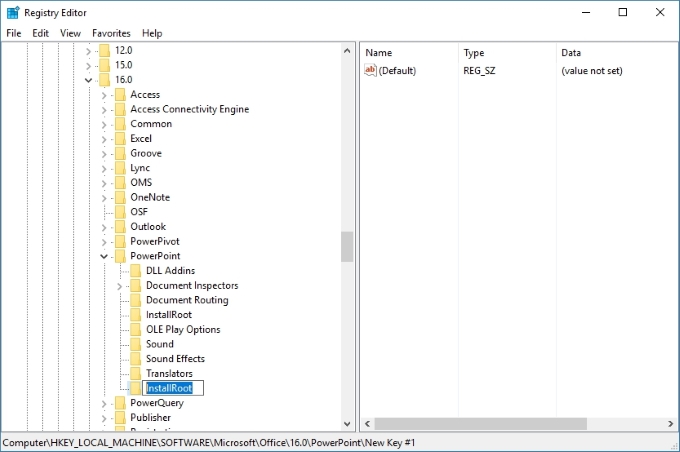
Task: Click the string value icon for (Default)
Action: point(370,71)
